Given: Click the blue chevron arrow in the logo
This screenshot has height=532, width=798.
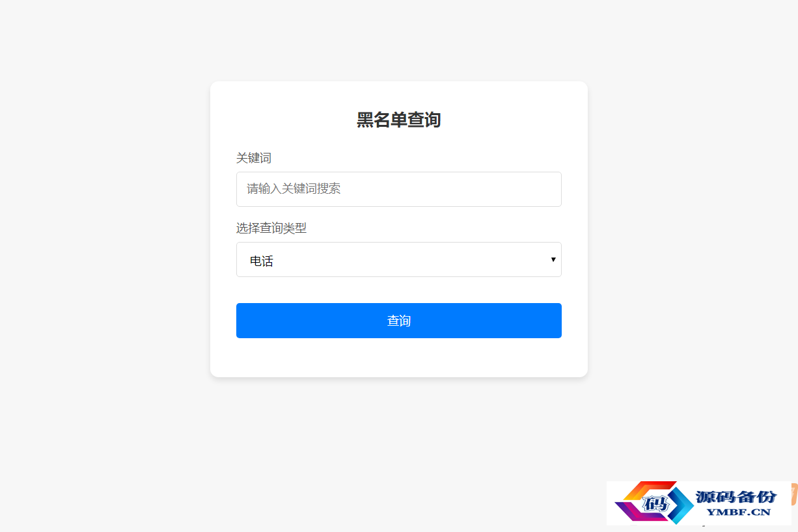Looking at the screenshot, I should coord(681,505).
